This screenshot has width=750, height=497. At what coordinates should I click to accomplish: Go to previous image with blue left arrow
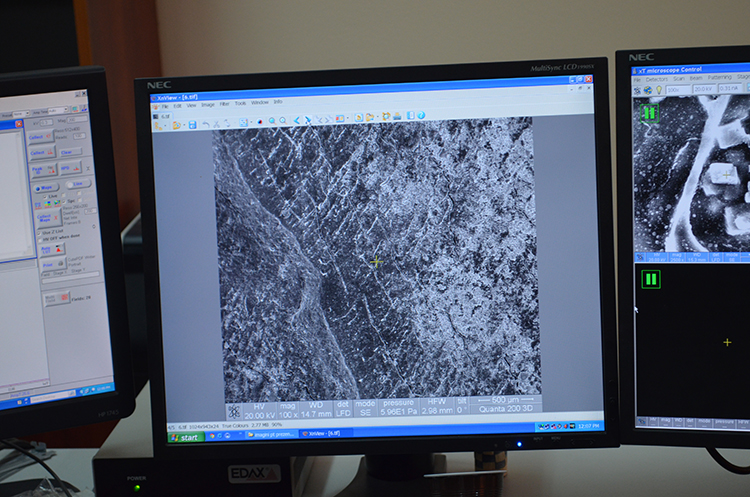297,120
